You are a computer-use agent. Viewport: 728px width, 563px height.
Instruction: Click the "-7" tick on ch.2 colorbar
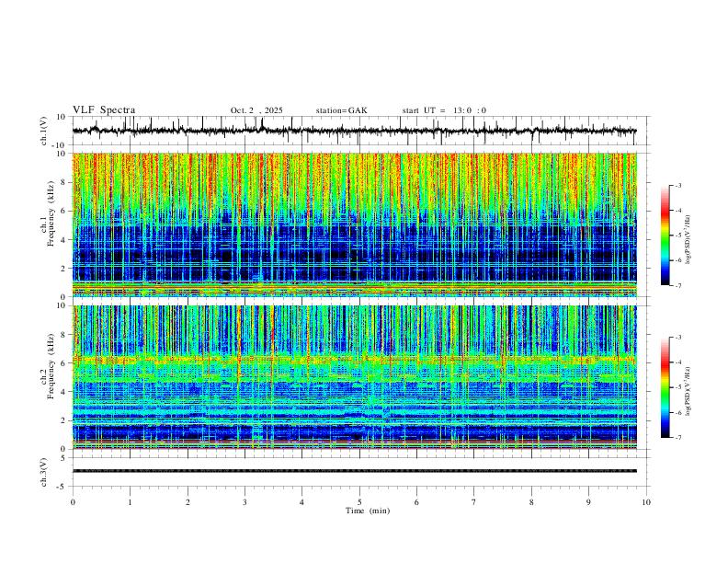[x=677, y=438]
